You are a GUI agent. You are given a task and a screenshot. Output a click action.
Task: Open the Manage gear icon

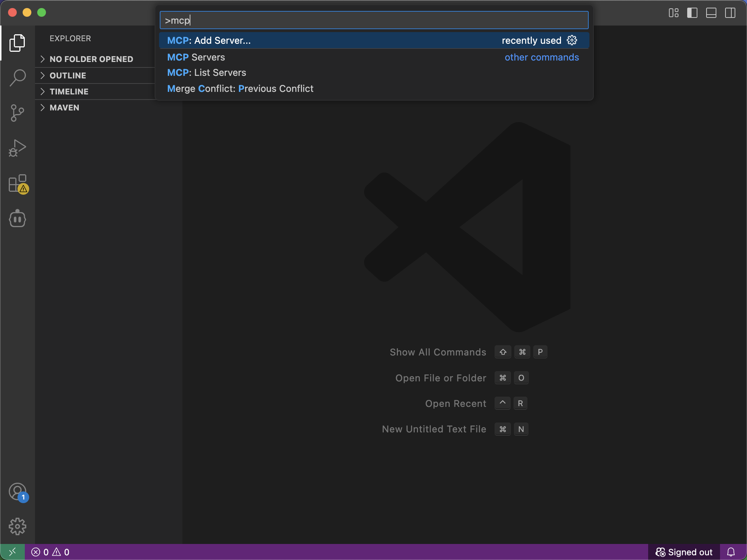17,526
